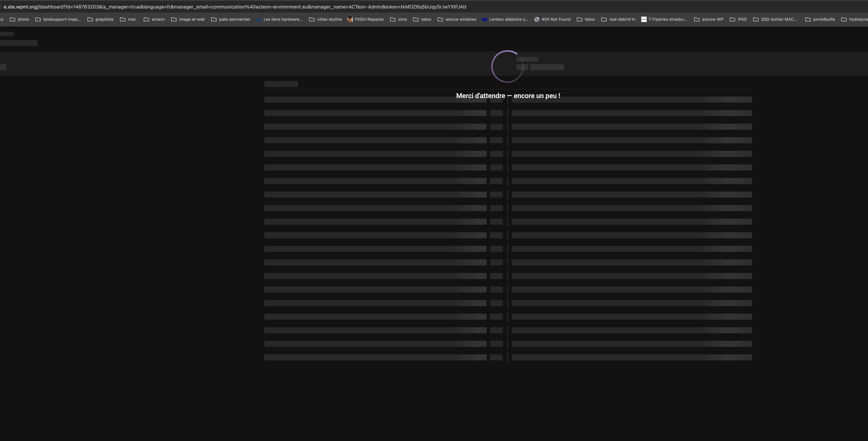Expand the image et web folder
This screenshot has height=441, width=868.
192,19
